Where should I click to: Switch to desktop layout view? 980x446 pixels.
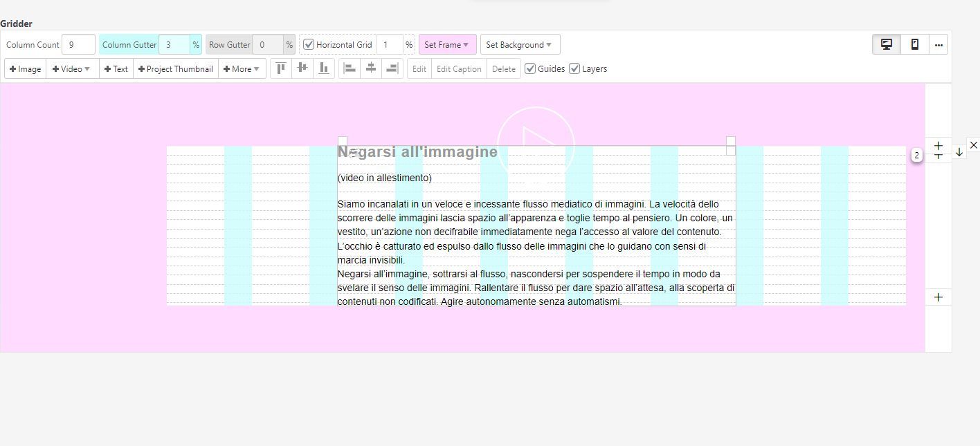click(886, 44)
